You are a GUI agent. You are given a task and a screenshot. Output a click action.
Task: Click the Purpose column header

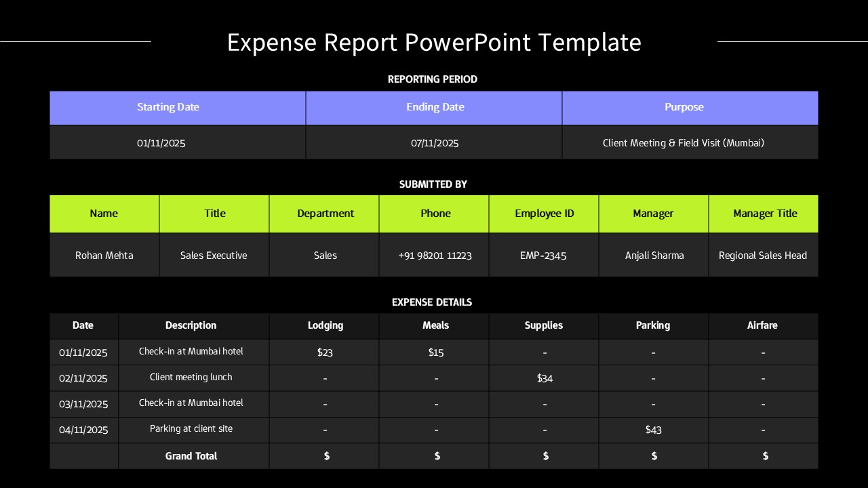(684, 107)
